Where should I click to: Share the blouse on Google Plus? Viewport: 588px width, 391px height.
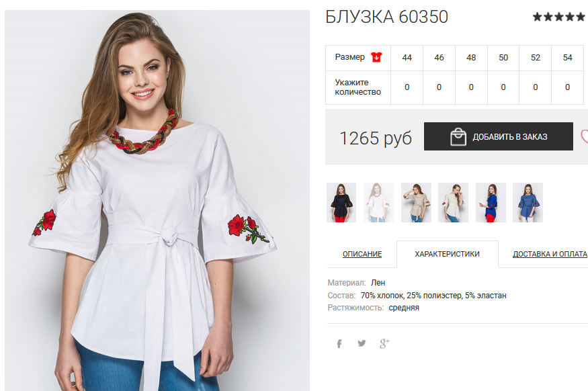(x=384, y=343)
